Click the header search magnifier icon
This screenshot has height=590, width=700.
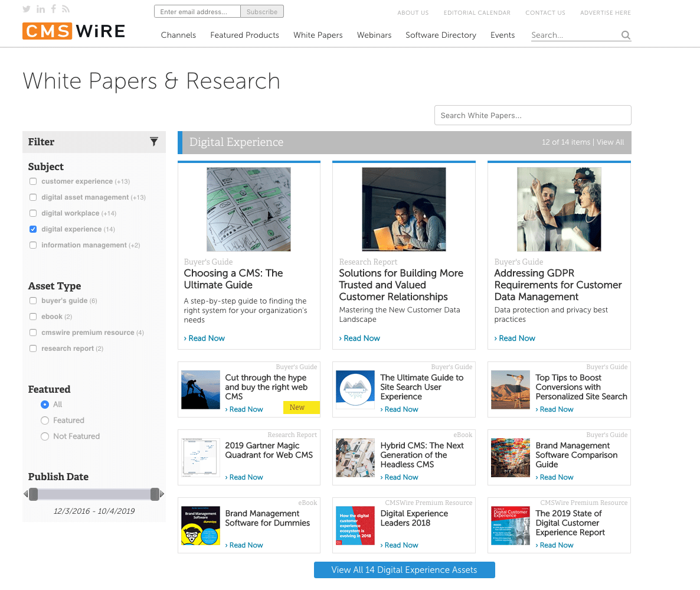[626, 35]
